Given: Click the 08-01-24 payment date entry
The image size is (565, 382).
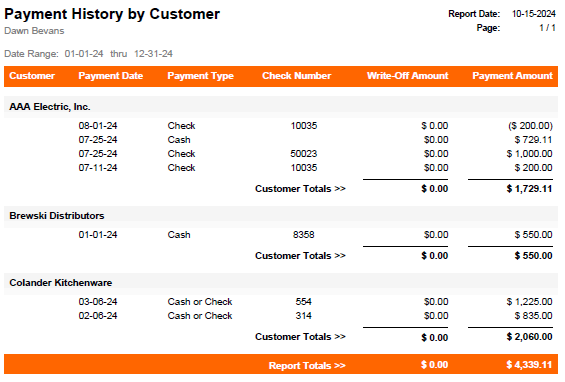Looking at the screenshot, I should coord(98,126).
